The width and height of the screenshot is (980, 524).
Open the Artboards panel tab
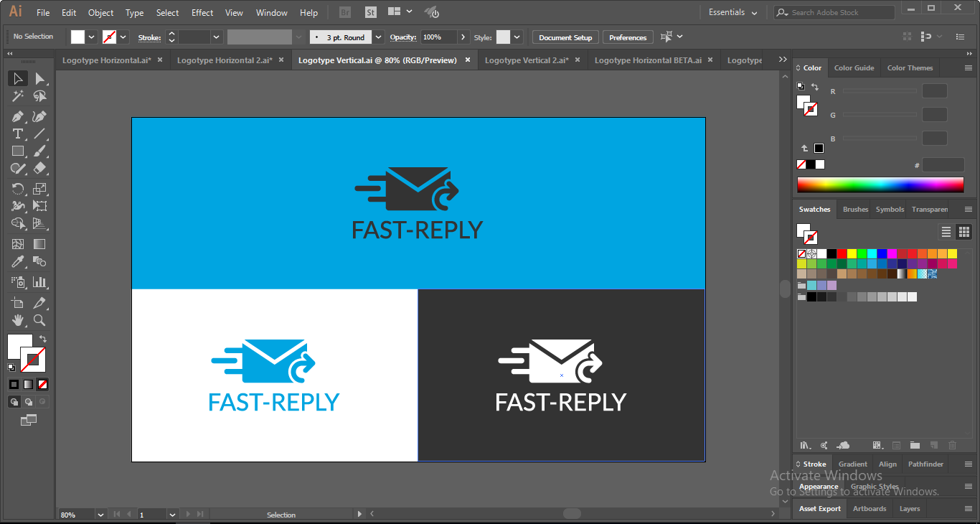(x=870, y=509)
